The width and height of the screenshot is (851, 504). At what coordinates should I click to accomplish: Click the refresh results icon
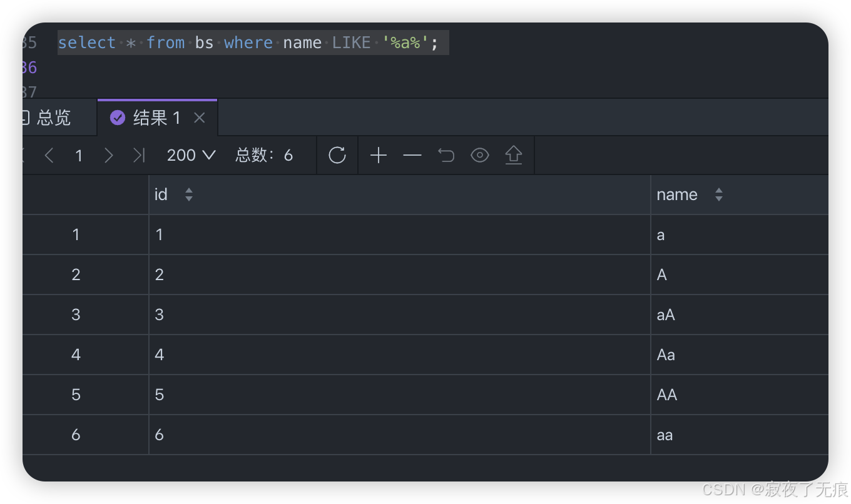coord(337,155)
